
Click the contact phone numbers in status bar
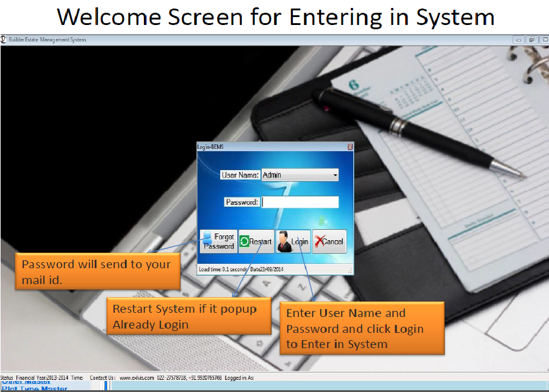coord(190,377)
